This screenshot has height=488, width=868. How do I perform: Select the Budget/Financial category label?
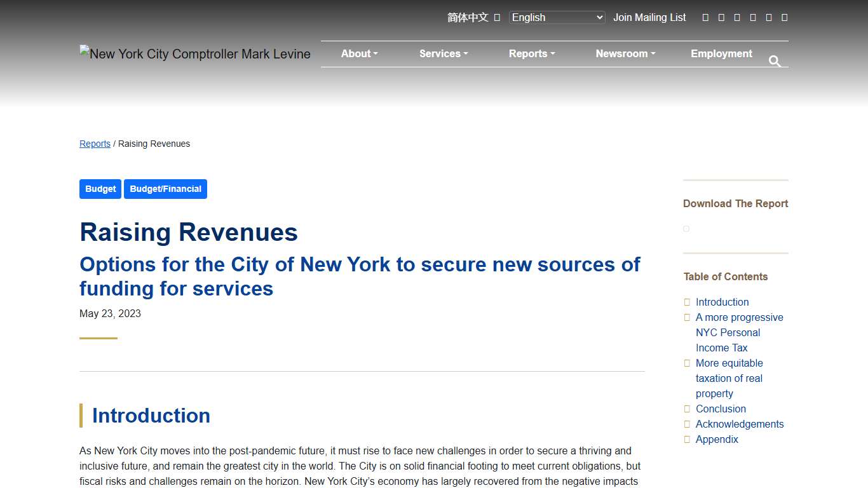[165, 189]
